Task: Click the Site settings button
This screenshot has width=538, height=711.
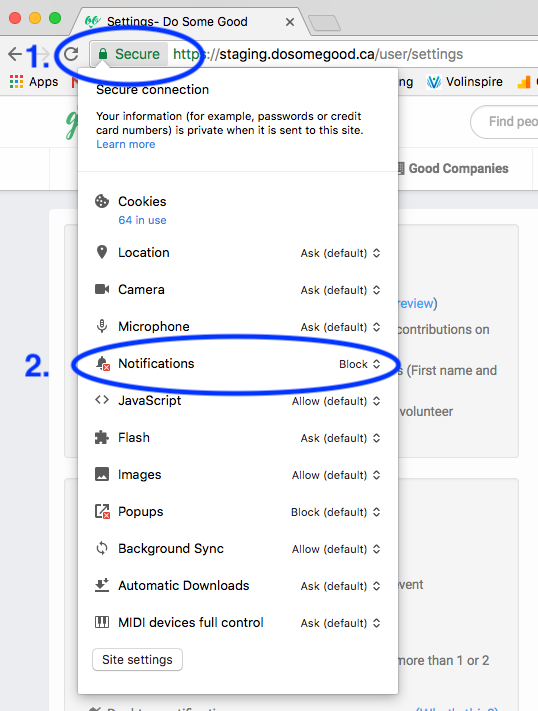Action: pos(137,659)
